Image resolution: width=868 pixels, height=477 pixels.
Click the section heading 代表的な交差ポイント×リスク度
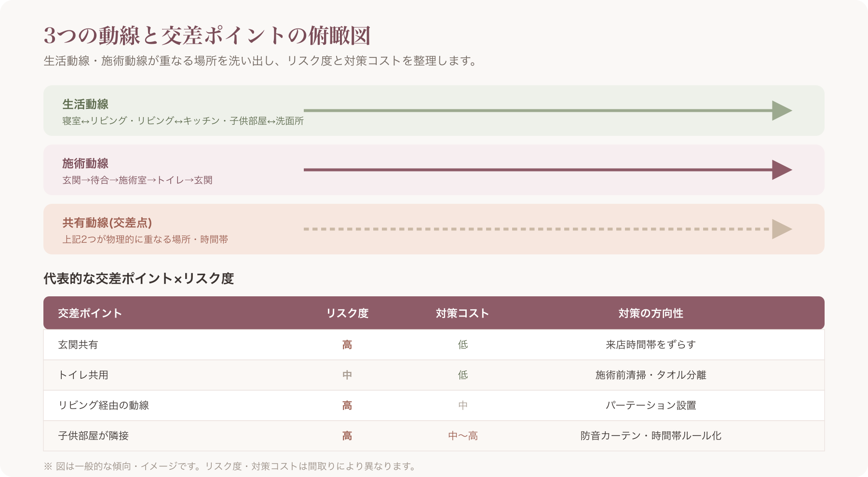(139, 278)
